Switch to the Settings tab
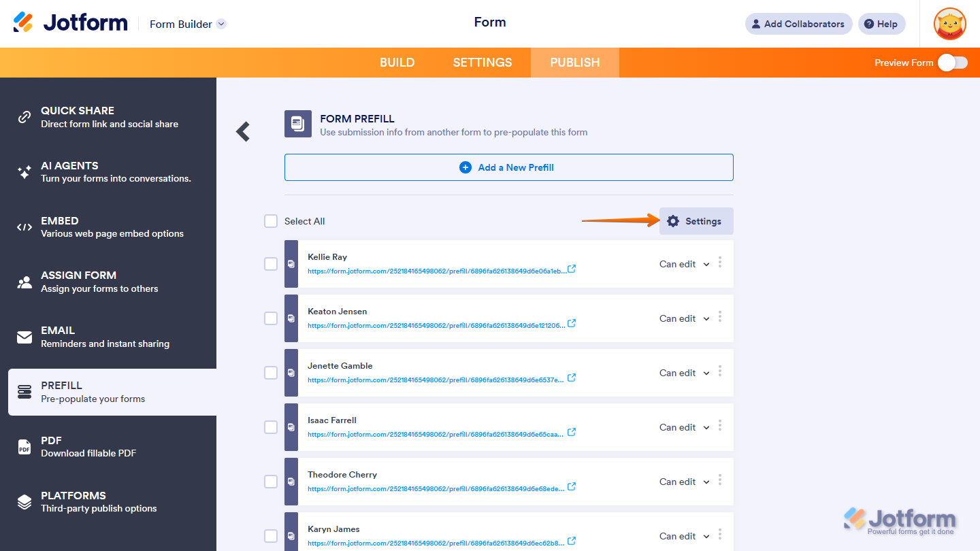The image size is (980, 551). click(482, 62)
